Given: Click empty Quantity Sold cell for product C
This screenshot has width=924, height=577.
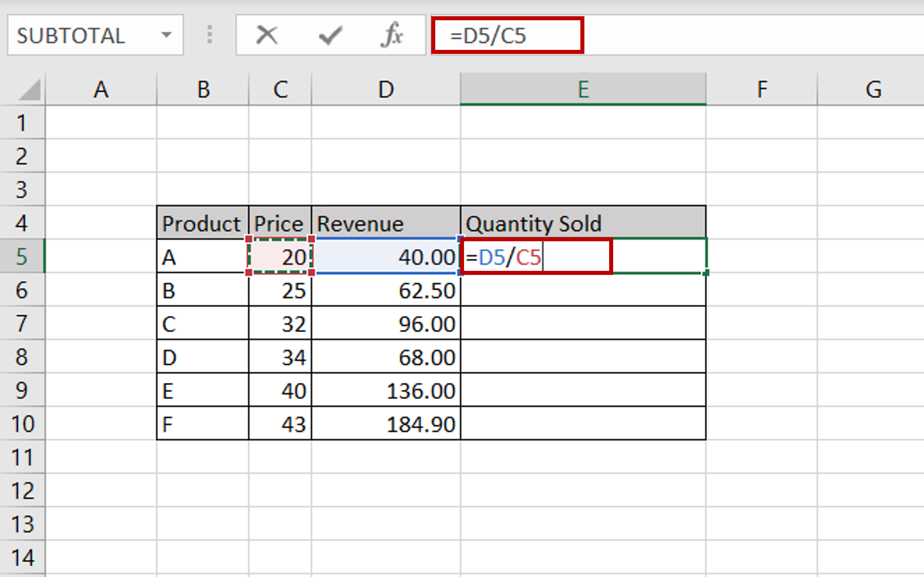Looking at the screenshot, I should pos(583,324).
